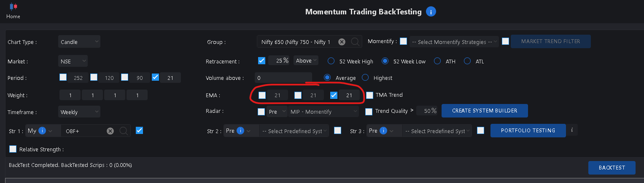Click the CREATE SYSTEM BUILDER button
The image size is (644, 183).
(485, 111)
